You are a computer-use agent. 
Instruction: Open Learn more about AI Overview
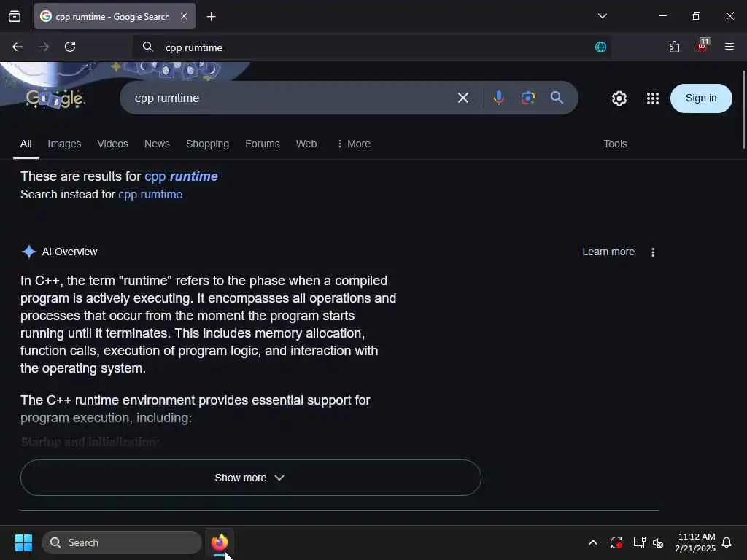coord(608,252)
